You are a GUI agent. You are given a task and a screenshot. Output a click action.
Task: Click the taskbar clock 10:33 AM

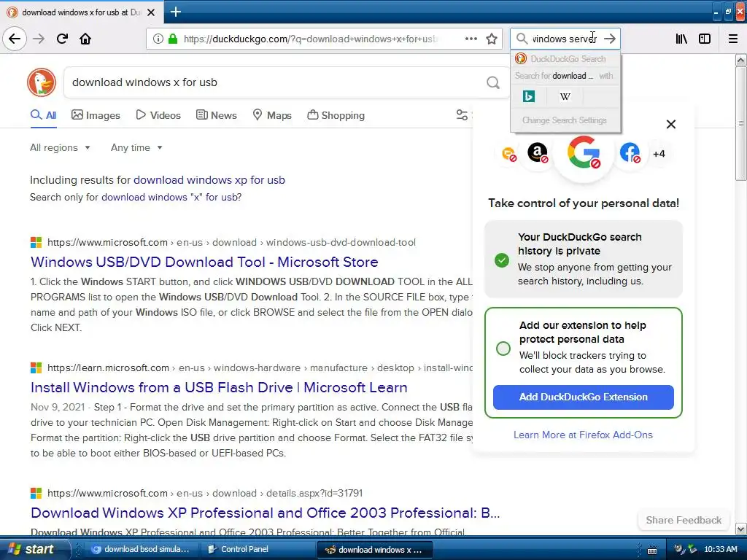pyautogui.click(x=720, y=549)
